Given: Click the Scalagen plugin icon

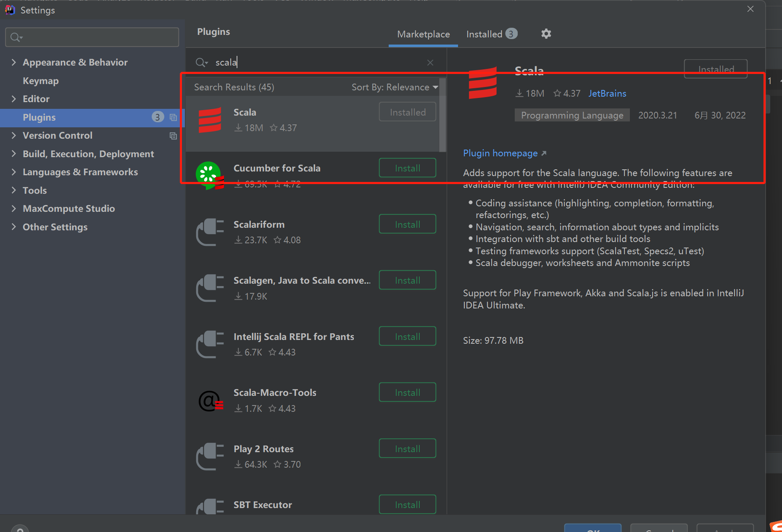Looking at the screenshot, I should (x=210, y=288).
